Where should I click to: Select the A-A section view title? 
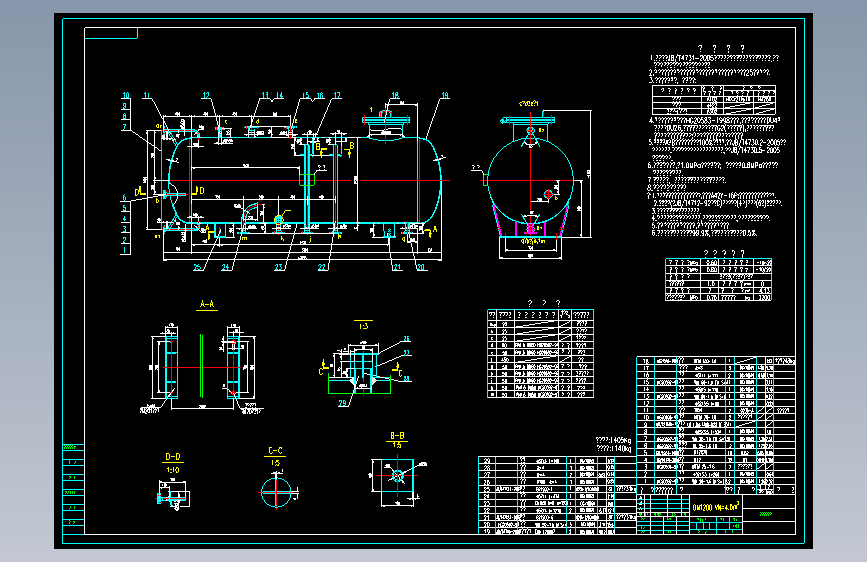coord(207,304)
